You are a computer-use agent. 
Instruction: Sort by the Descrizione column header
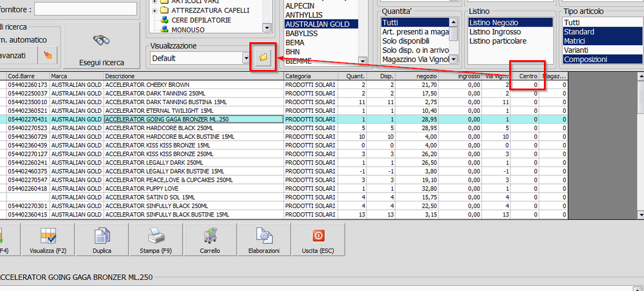tap(194, 76)
